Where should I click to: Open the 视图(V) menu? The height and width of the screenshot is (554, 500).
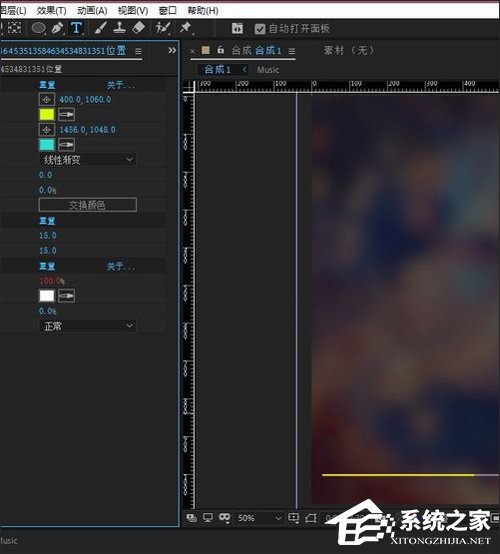click(133, 11)
